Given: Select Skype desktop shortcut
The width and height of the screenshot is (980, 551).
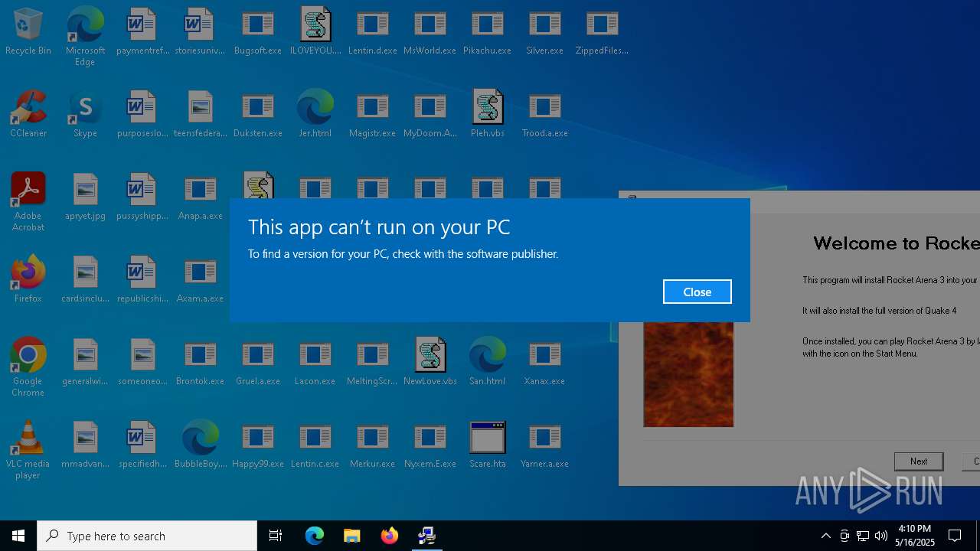Looking at the screenshot, I should click(85, 115).
